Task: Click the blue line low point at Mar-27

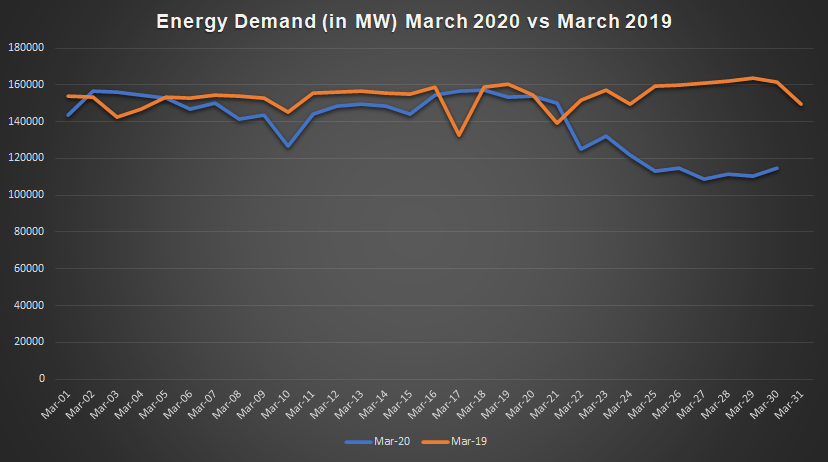Action: (x=704, y=179)
